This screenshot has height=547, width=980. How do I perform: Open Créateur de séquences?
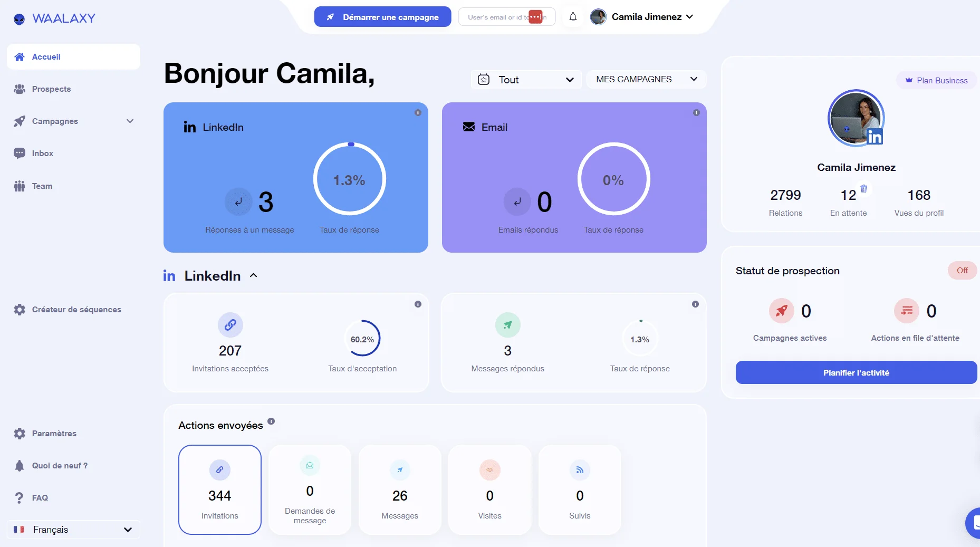(x=68, y=310)
